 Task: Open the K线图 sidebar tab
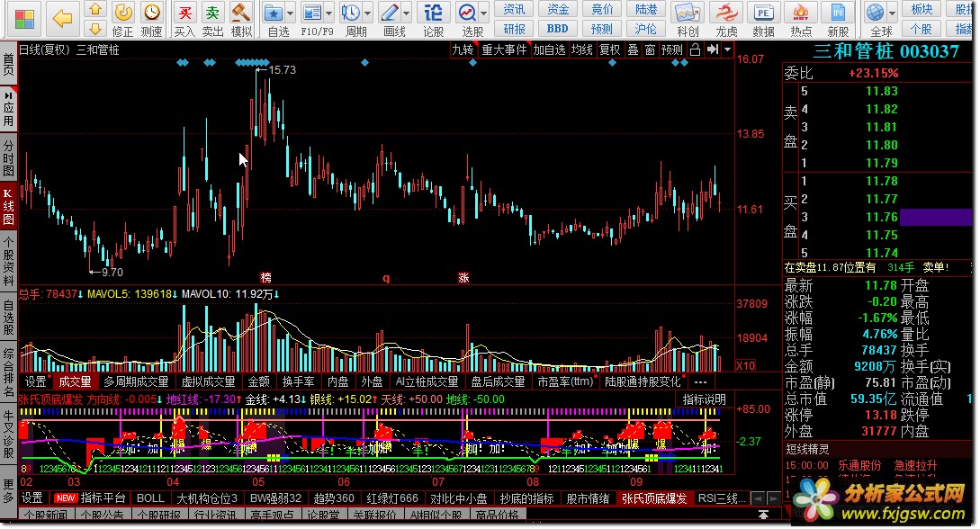(x=8, y=206)
